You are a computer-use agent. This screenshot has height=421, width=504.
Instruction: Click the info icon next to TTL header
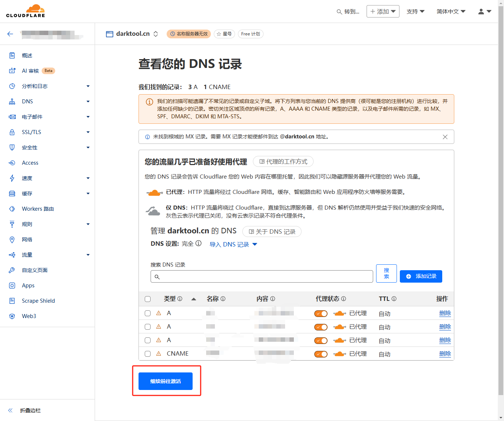click(x=394, y=299)
